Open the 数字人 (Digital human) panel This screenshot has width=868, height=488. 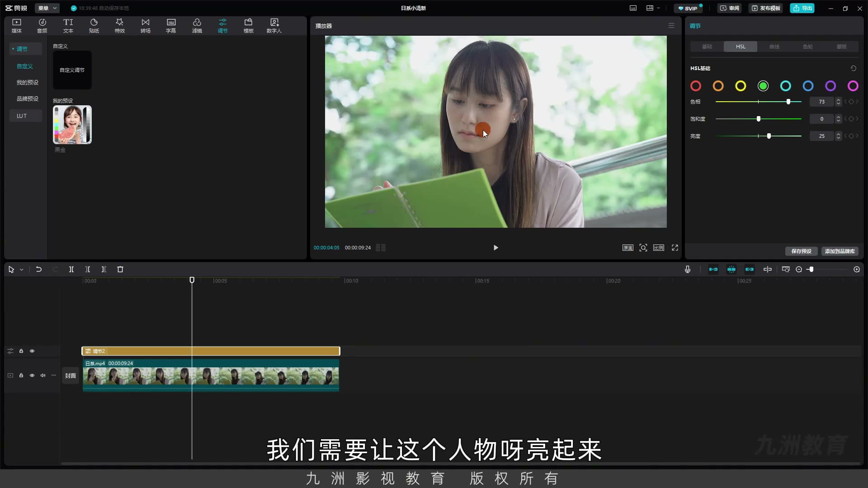tap(274, 26)
